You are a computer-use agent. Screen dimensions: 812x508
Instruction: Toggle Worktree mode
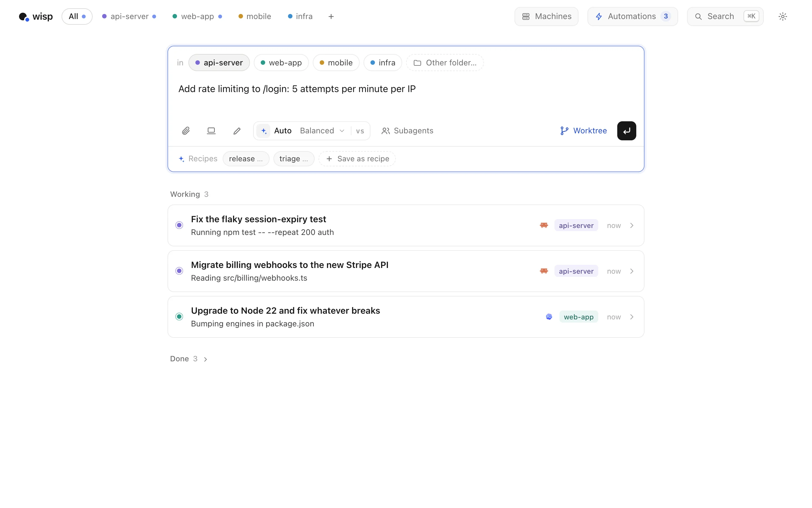coord(583,131)
